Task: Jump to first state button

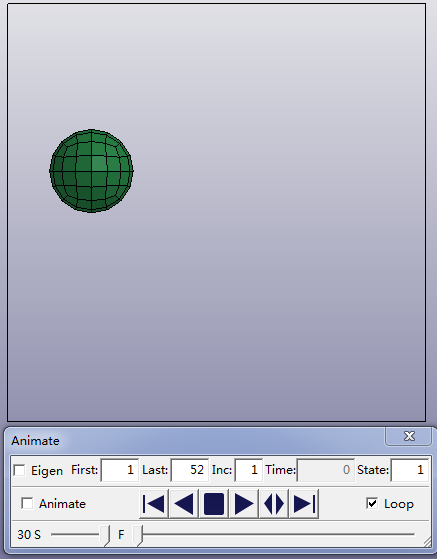Action: [154, 504]
